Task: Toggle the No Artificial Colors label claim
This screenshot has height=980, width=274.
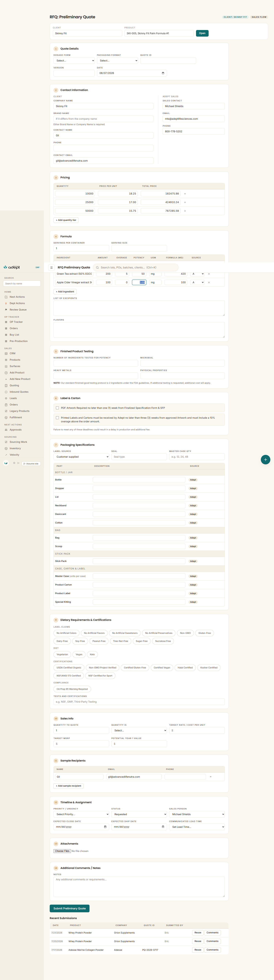Action: click(x=66, y=633)
